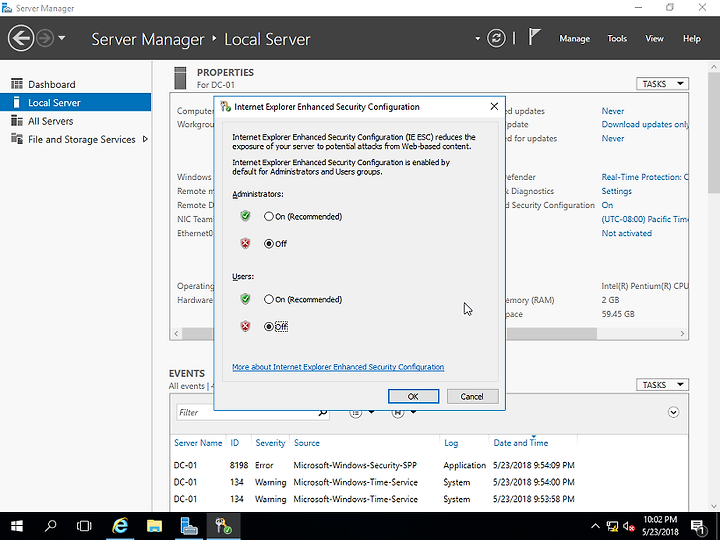720x540 pixels.
Task: Click the All Servers icon in sidebar
Action: 17,121
